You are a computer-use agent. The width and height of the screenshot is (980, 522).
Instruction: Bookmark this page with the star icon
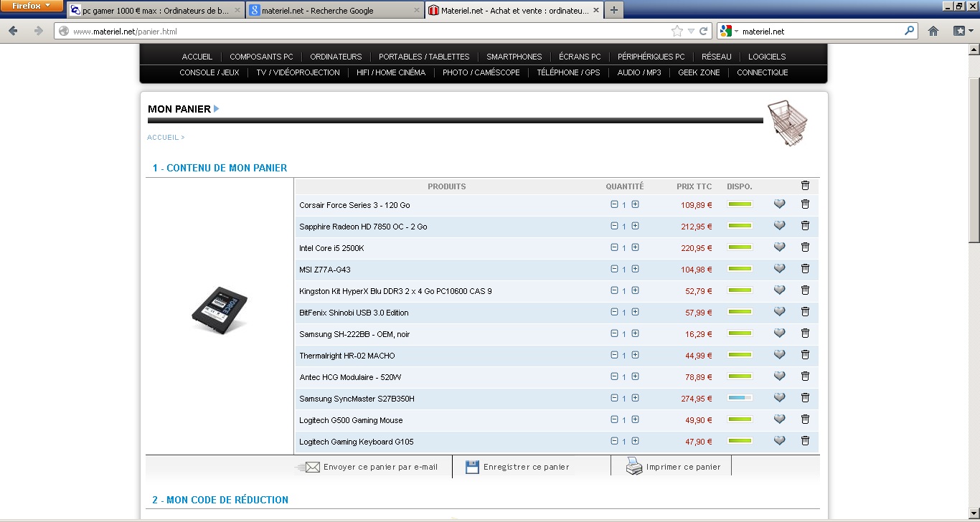click(677, 31)
